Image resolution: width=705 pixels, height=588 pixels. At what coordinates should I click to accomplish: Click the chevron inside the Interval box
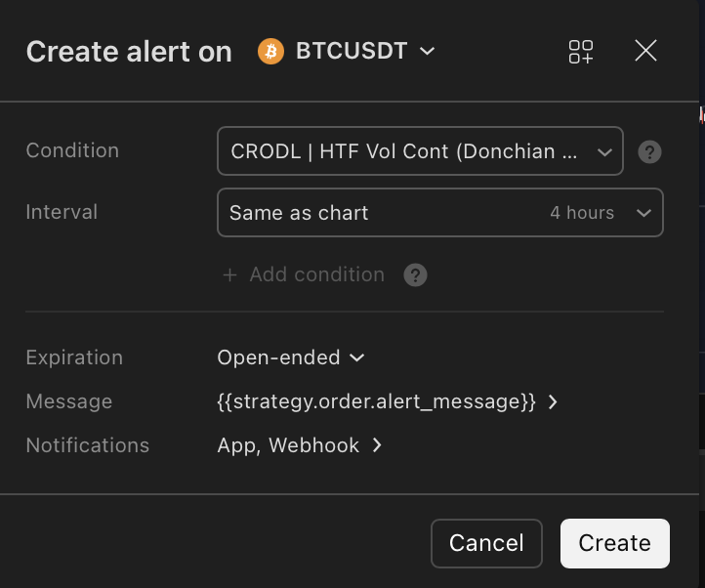[x=643, y=213]
